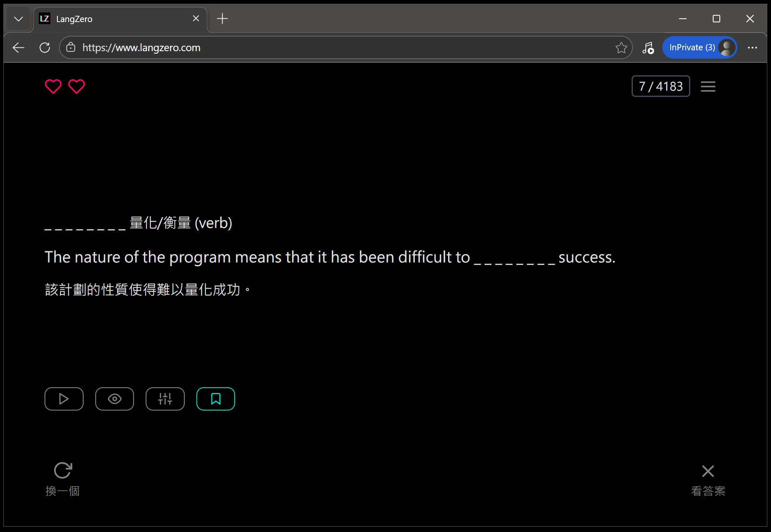The height and width of the screenshot is (532, 771).
Task: Play the sentence audio
Action: tap(64, 399)
